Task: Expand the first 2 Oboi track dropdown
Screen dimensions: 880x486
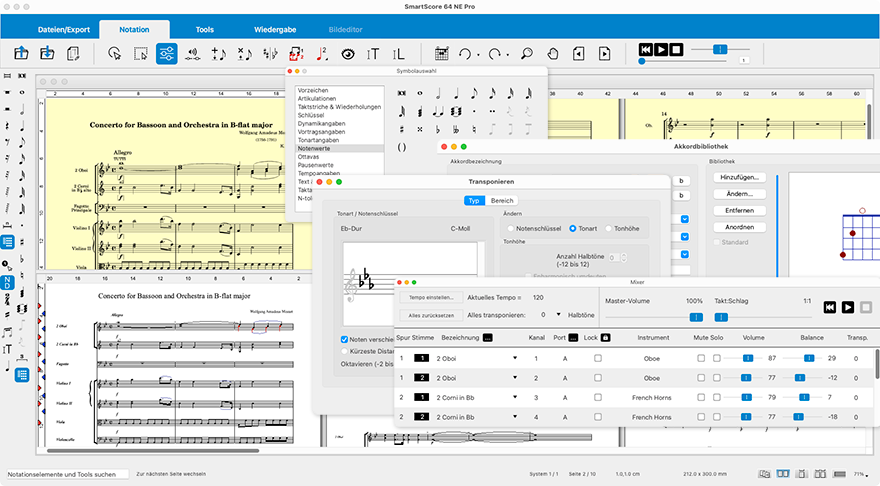Action: [x=516, y=358]
